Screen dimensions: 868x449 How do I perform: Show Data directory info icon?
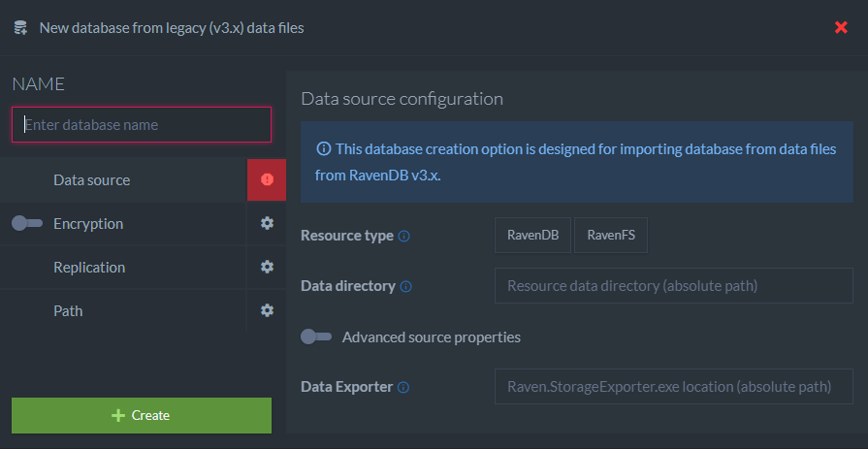click(405, 287)
